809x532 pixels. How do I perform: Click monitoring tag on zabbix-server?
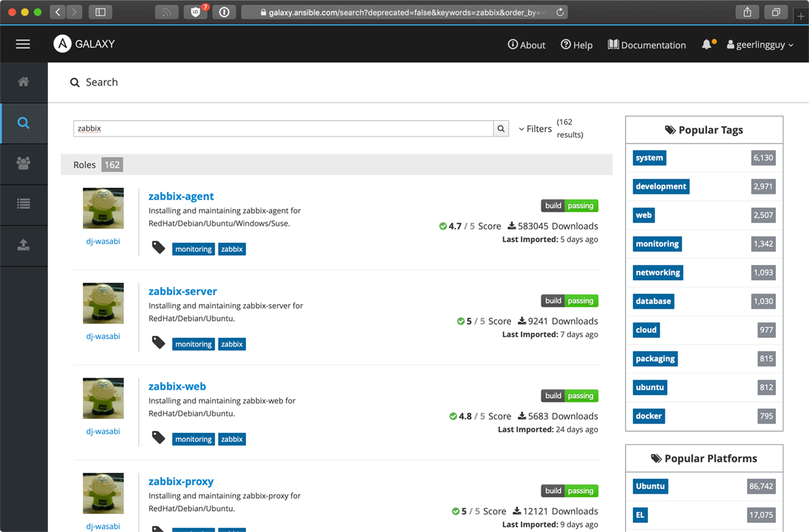coord(193,344)
